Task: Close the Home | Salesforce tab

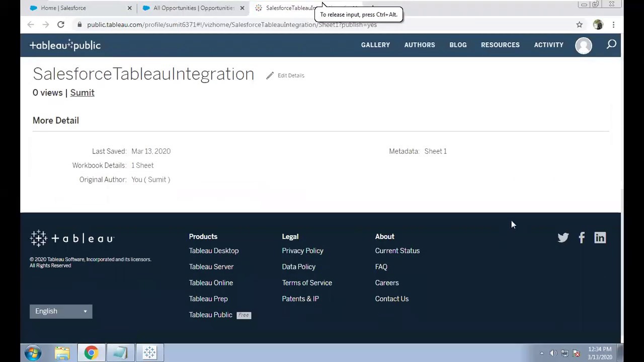Action: click(x=129, y=8)
